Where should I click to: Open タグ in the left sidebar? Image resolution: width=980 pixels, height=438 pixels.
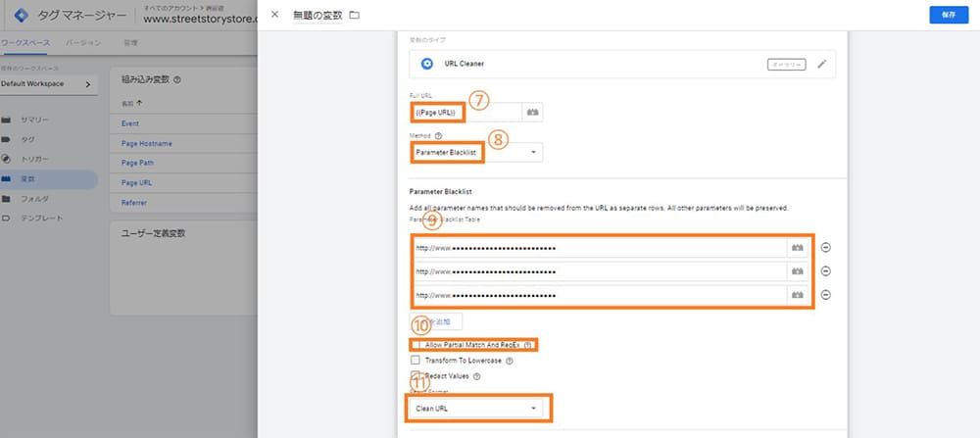27,139
